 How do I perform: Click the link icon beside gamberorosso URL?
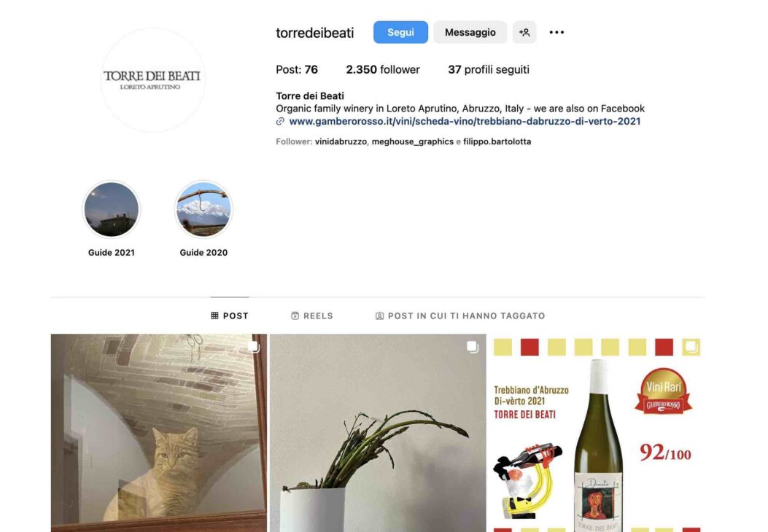coord(280,122)
